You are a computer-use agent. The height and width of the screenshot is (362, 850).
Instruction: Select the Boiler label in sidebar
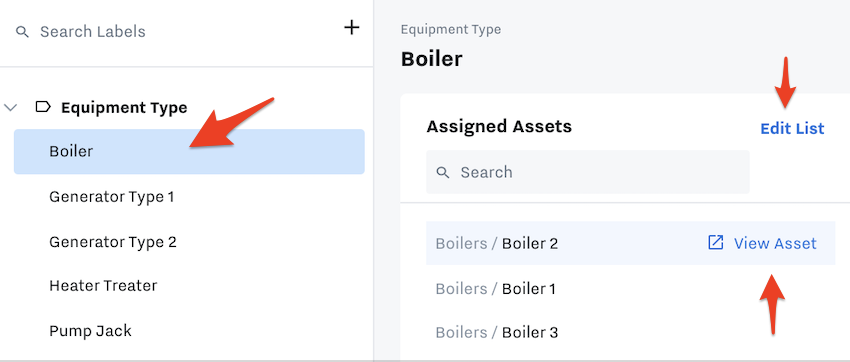[x=189, y=151]
